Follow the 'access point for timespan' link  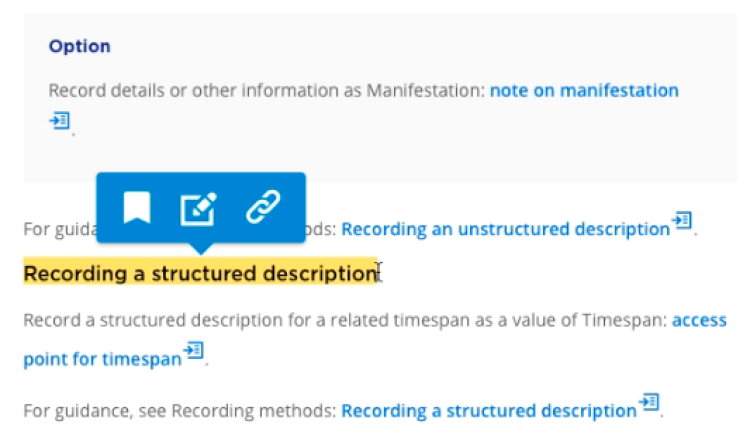click(102, 359)
